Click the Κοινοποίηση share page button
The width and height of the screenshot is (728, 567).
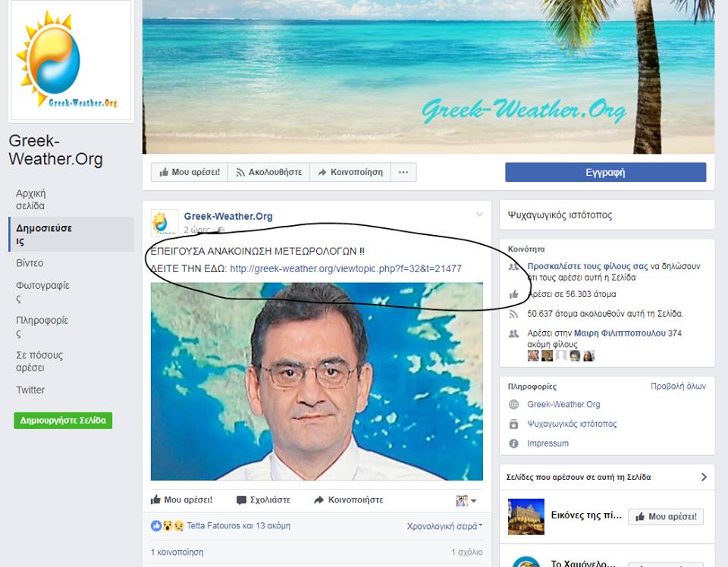350,172
